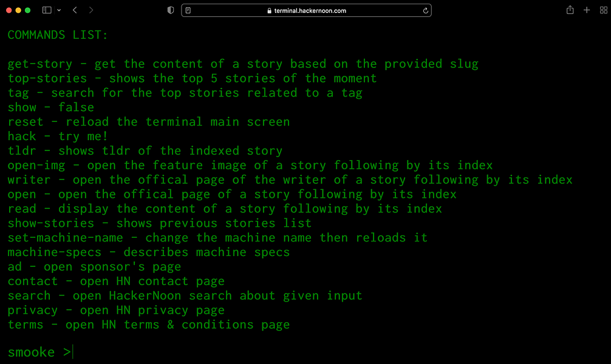Screen dimensions: 611x364
Task: Click the 'contact - open HN contact page' line
Action: pos(116,281)
